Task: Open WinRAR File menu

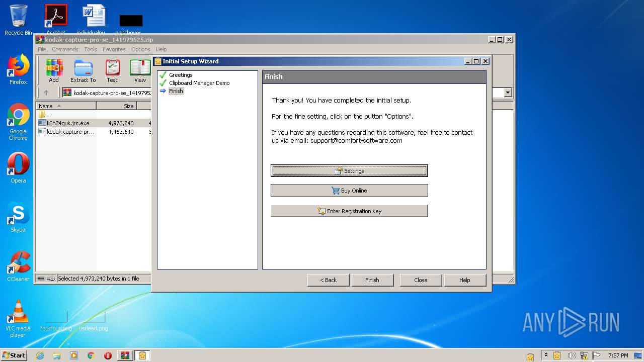Action: click(42, 49)
